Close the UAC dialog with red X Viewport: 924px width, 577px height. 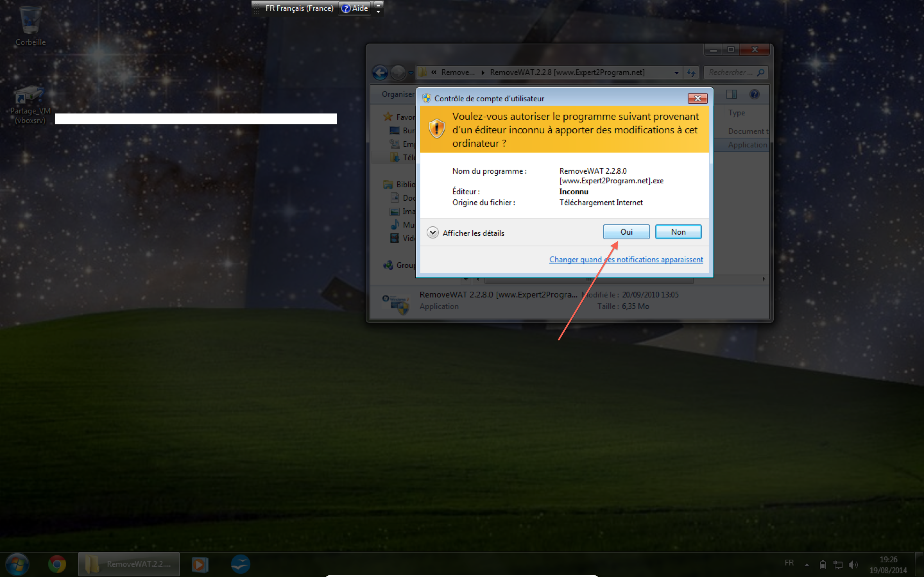(697, 98)
